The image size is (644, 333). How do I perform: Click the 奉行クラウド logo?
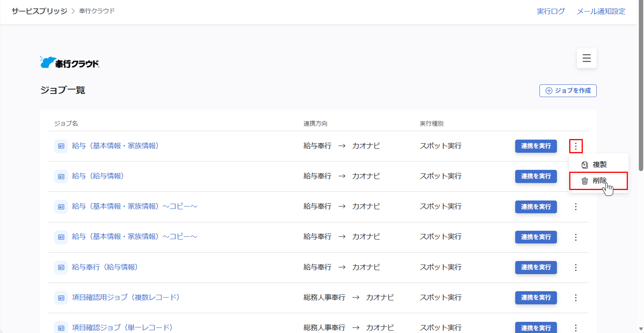70,63
